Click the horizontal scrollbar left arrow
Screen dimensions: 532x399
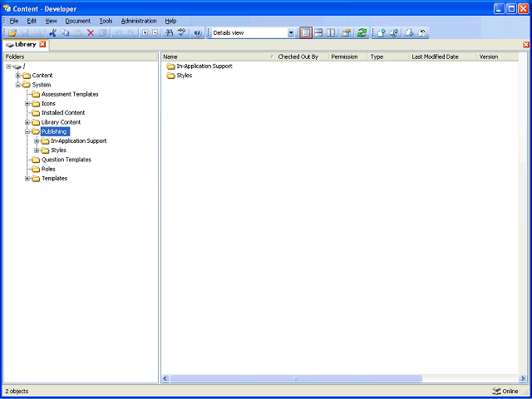(x=165, y=378)
